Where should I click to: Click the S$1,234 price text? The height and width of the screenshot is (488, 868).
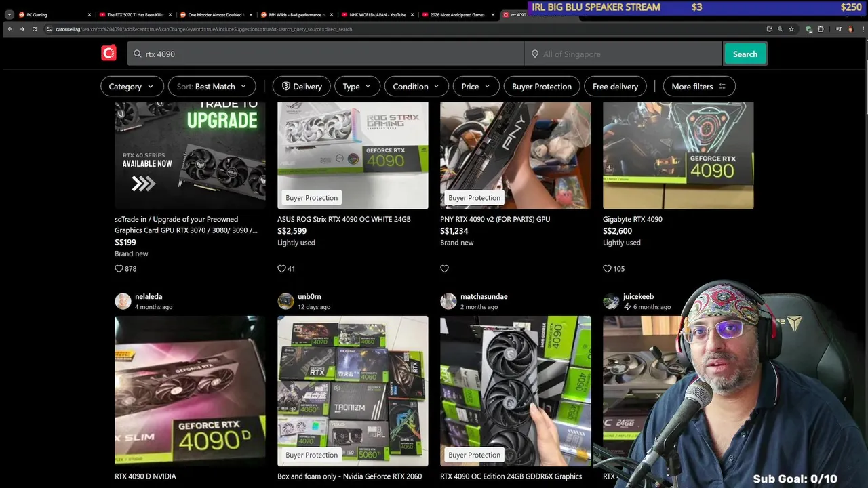click(x=454, y=231)
